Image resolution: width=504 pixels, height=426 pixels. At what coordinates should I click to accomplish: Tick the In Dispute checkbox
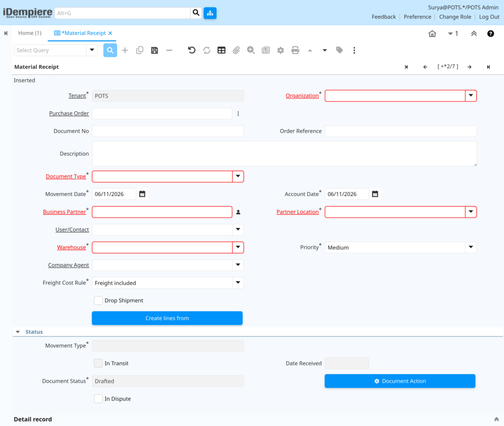pyautogui.click(x=98, y=399)
